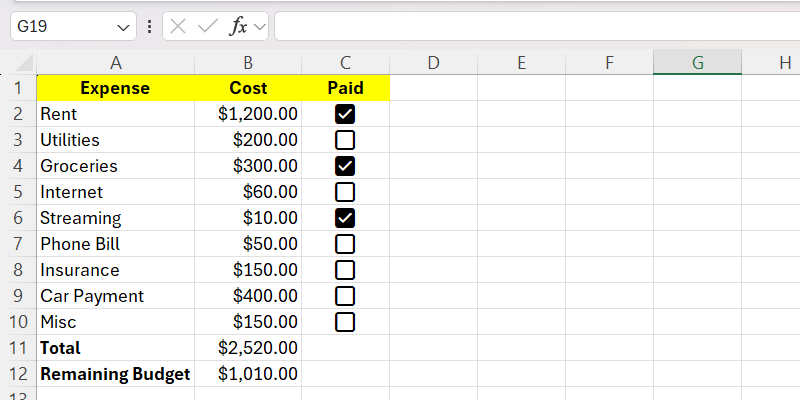
Task: Click the three-dot handle beside the Name Box
Action: (149, 27)
